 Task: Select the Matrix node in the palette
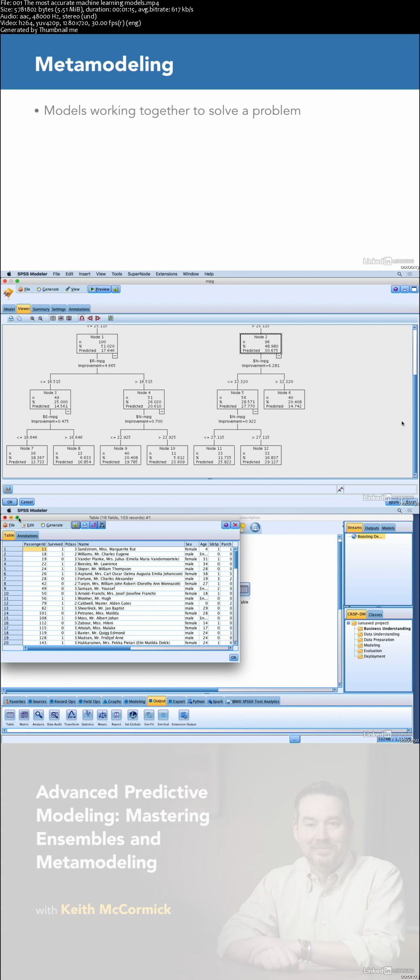(24, 718)
